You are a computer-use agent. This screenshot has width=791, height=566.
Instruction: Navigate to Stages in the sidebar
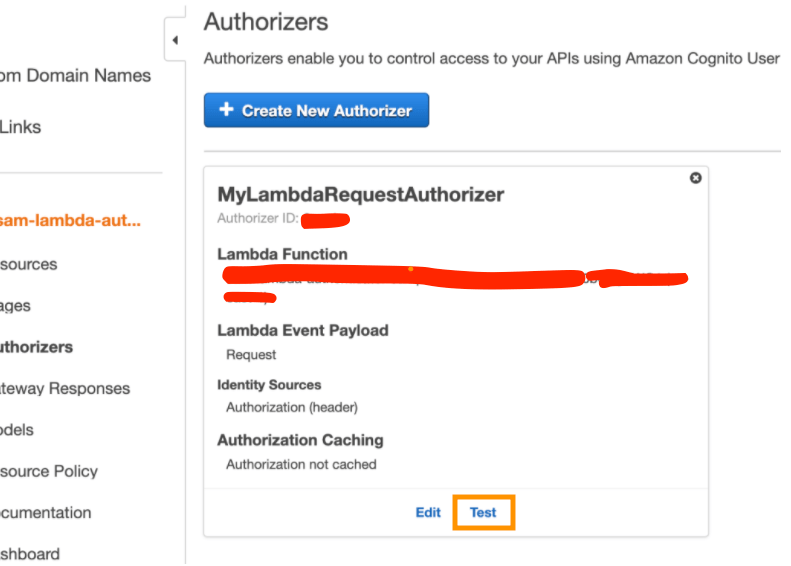click(15, 306)
